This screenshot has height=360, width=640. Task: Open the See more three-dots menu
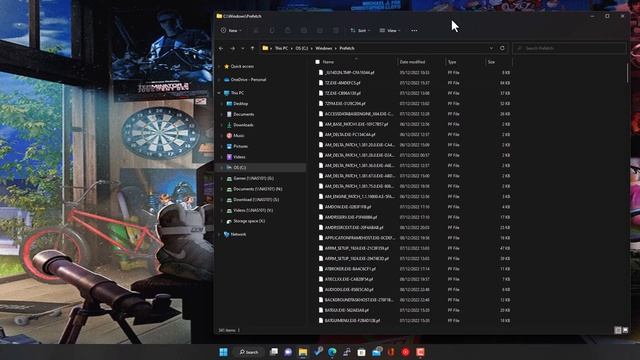tap(414, 31)
